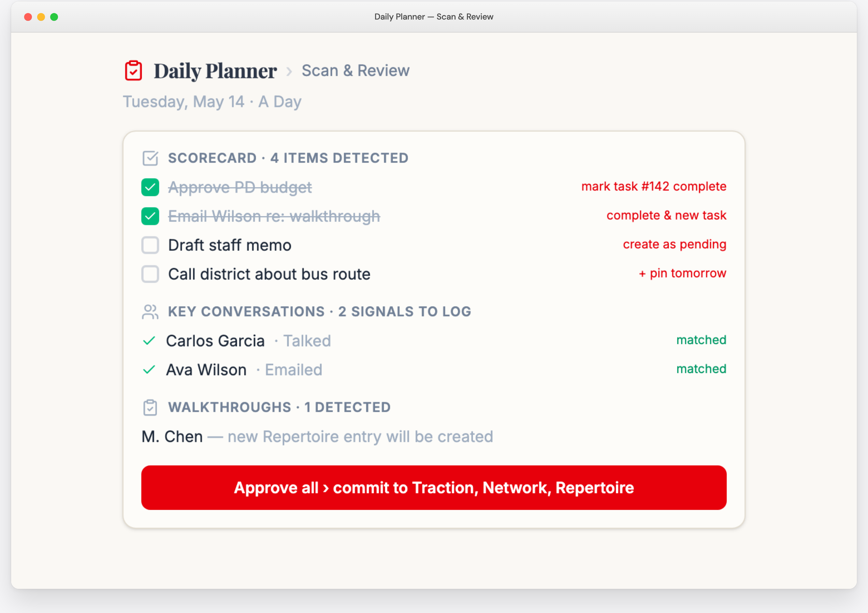Check the Draft staff memo checkbox
Screen dimensions: 868x613
pyautogui.click(x=150, y=245)
